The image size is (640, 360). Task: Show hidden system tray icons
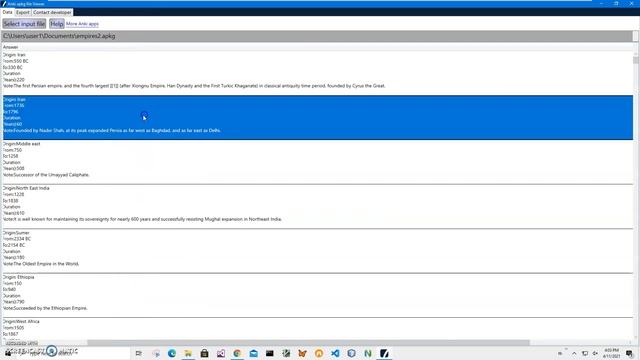574,353
